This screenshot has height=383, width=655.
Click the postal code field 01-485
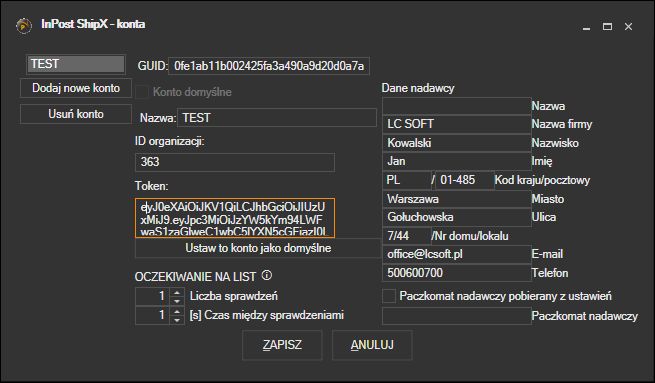click(x=465, y=180)
